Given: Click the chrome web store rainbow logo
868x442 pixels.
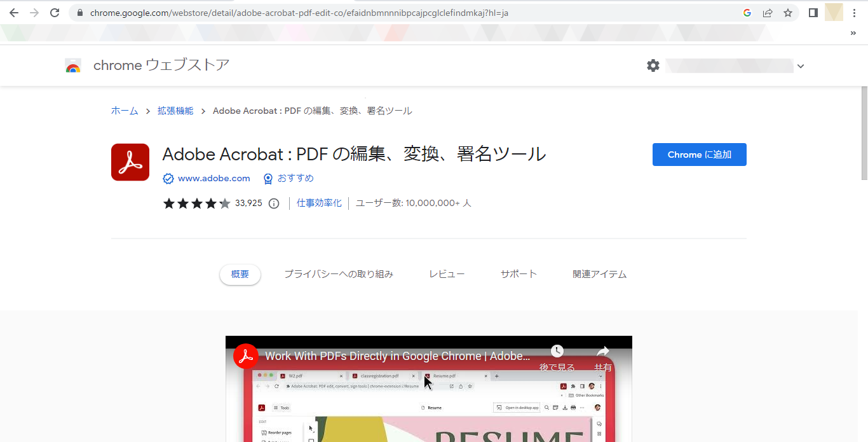Looking at the screenshot, I should (x=73, y=66).
